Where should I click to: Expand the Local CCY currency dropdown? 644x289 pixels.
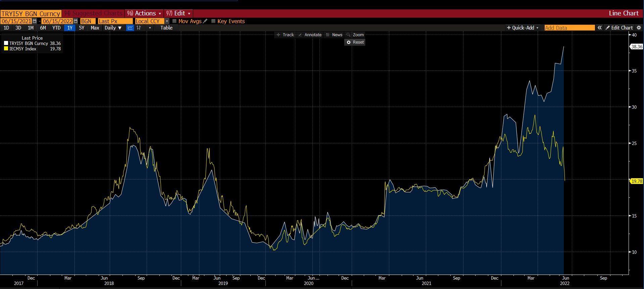click(x=167, y=21)
